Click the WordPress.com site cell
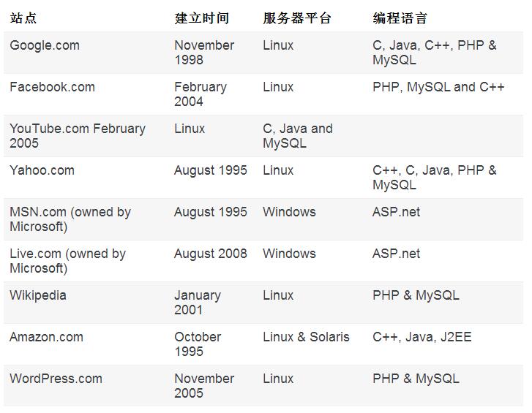Image resolution: width=532 pixels, height=413 pixels. [56, 379]
